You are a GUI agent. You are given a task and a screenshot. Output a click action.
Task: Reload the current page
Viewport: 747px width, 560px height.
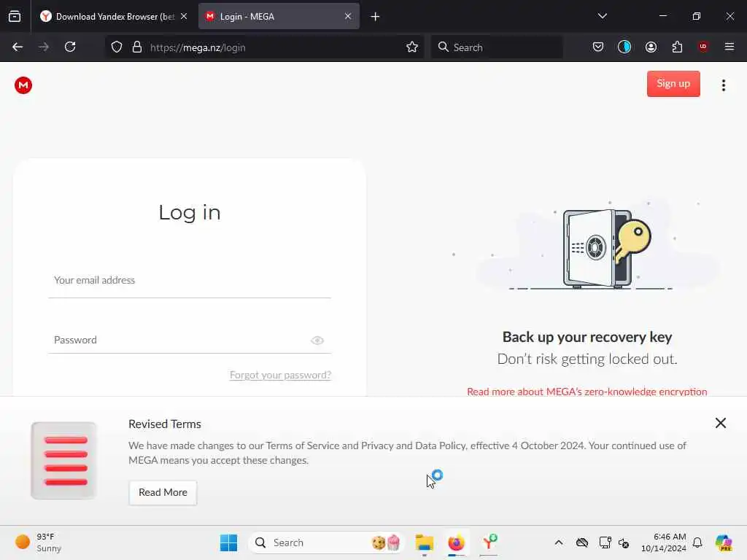click(x=70, y=47)
